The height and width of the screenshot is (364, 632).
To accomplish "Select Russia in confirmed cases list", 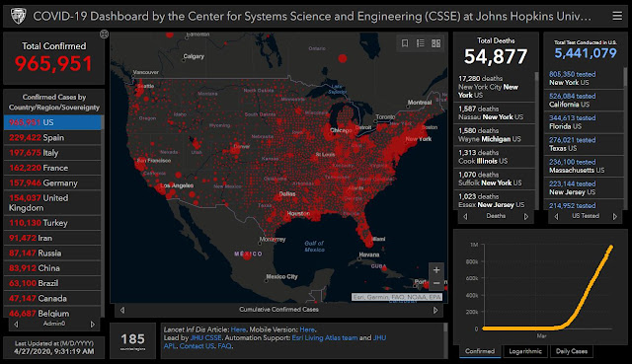I will (52, 253).
